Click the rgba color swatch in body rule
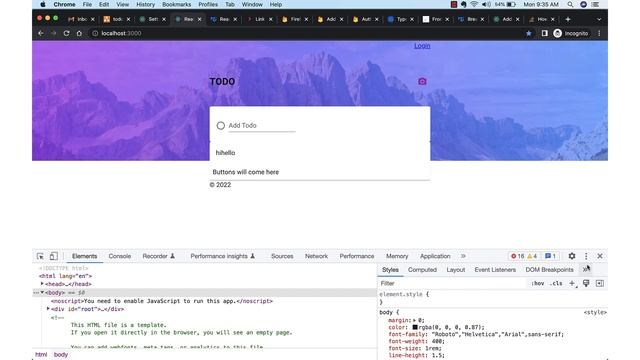640x360 pixels. (x=415, y=327)
